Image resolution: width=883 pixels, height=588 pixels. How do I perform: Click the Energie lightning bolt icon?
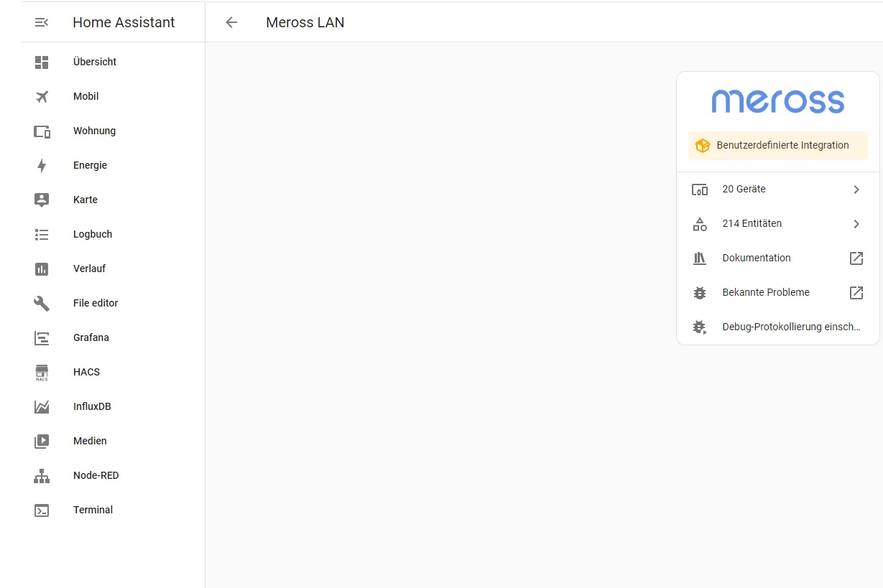point(42,165)
